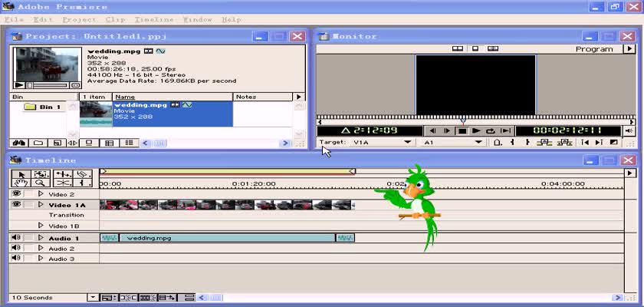Viewport: 644px width, 307px height.
Task: Go to next edit in Monitor
Action: (x=600, y=142)
